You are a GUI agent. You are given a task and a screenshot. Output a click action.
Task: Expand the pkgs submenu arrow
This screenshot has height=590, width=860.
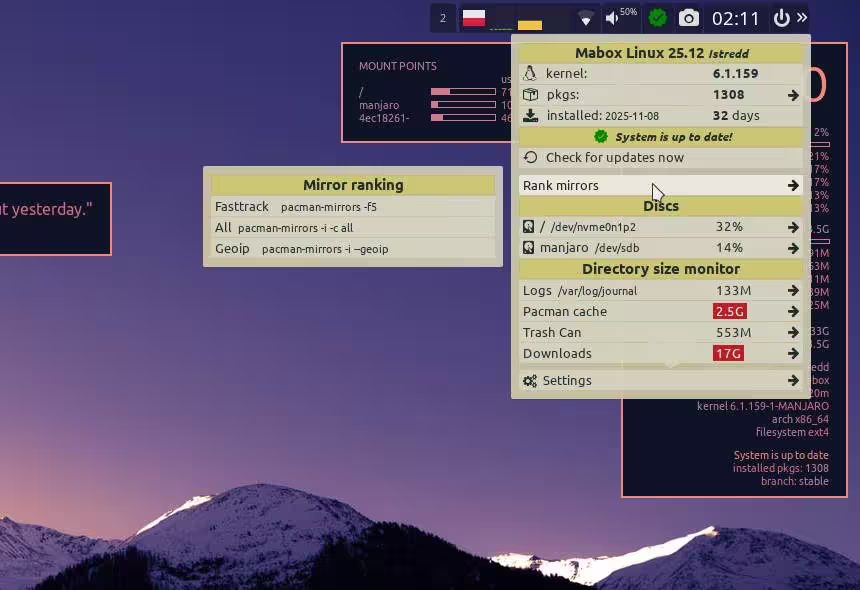[793, 95]
